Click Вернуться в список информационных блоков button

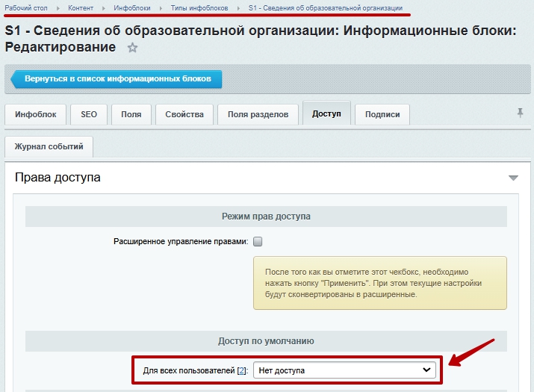coord(117,78)
